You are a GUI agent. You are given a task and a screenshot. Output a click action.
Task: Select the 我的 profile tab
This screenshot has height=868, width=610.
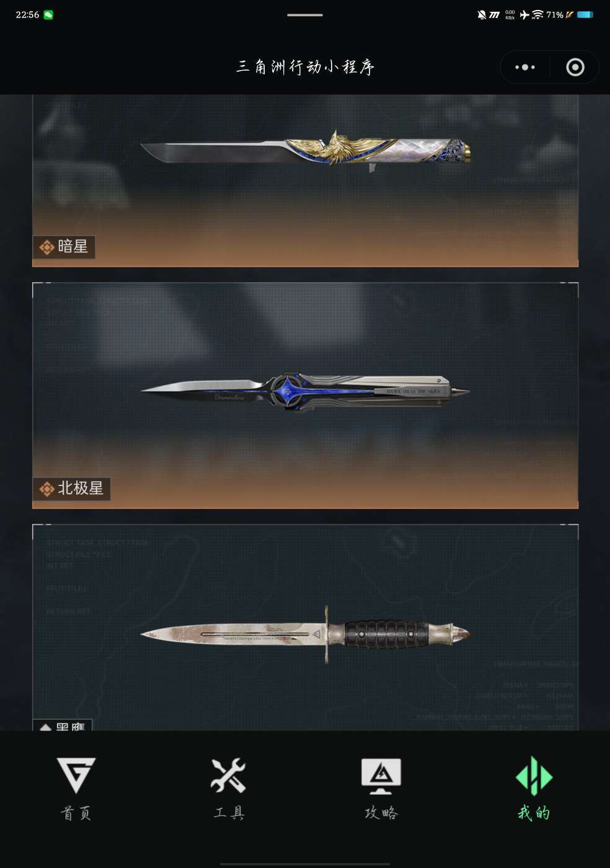point(534,788)
